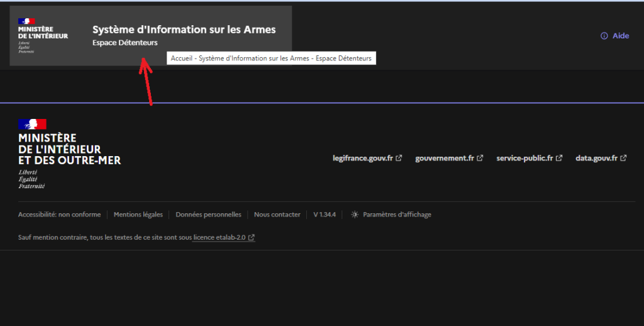The width and height of the screenshot is (644, 326).
Task: Click external-link icon next to service-public.fr
Action: [x=559, y=158]
